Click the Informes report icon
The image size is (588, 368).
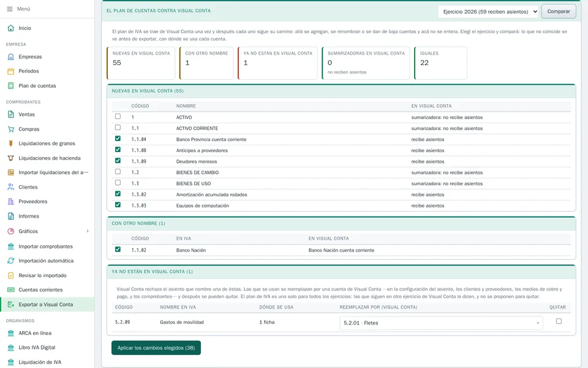[x=11, y=217]
